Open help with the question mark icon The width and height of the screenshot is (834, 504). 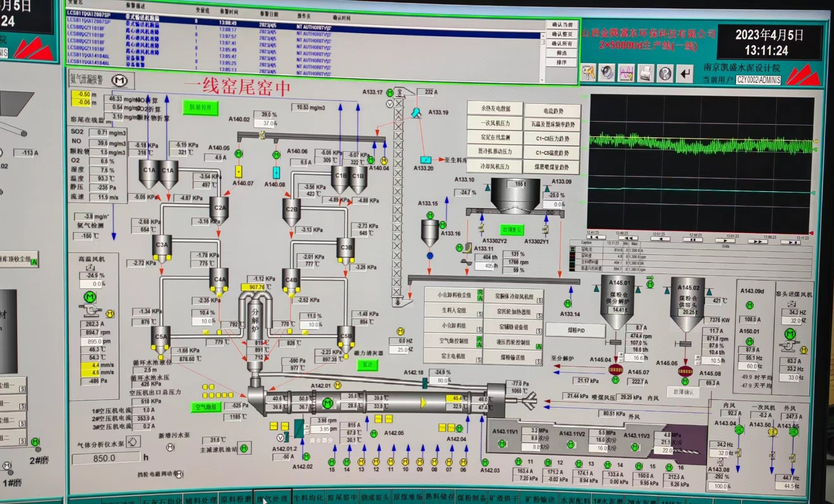[665, 74]
